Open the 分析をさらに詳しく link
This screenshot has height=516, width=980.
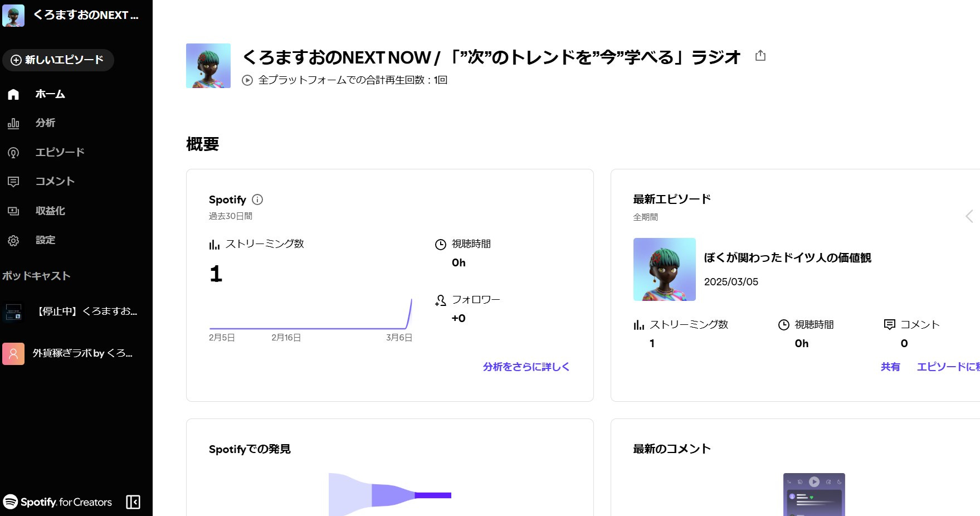(526, 367)
